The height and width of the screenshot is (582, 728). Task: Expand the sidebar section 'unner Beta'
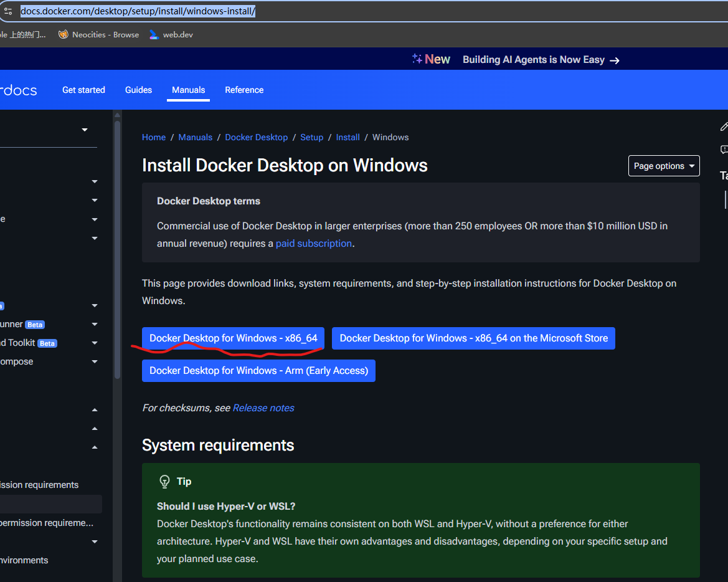point(95,324)
